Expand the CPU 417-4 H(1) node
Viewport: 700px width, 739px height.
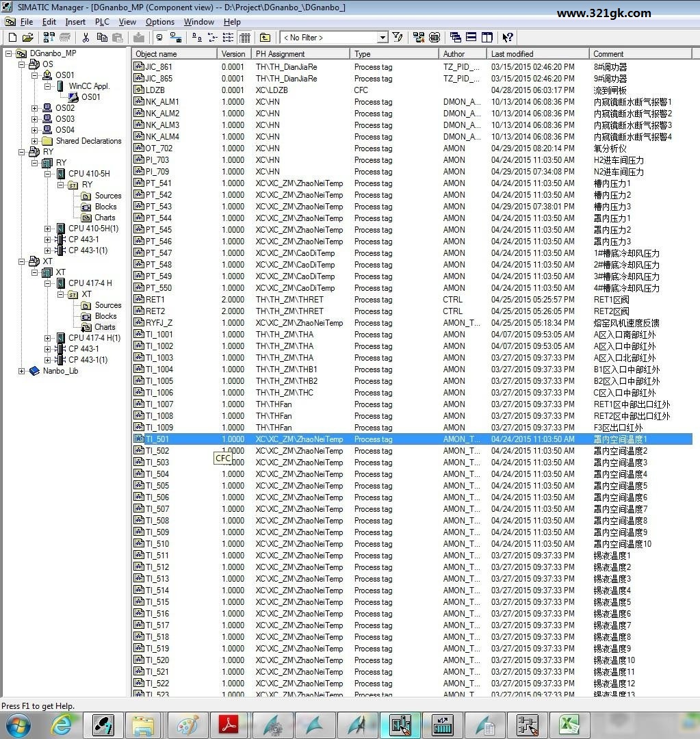click(48, 338)
